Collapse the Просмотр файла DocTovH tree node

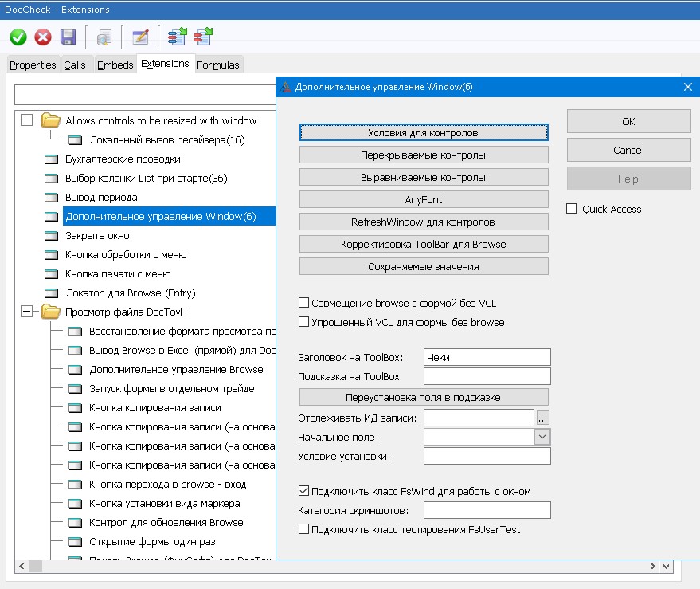27,312
